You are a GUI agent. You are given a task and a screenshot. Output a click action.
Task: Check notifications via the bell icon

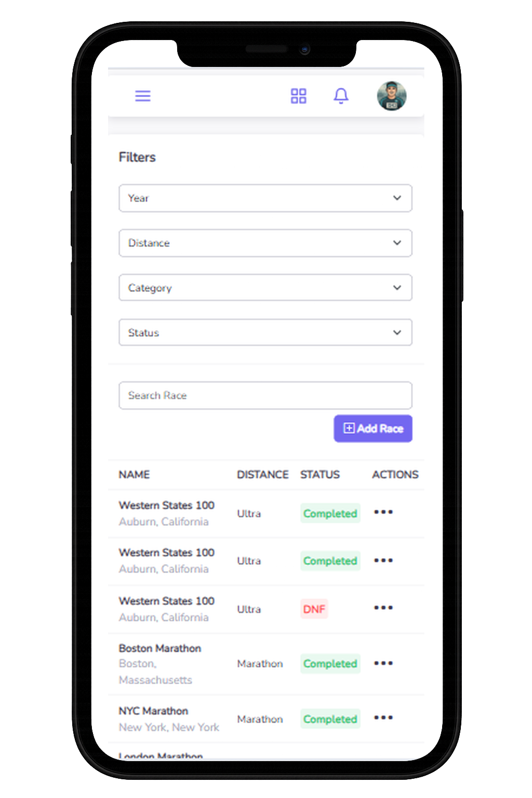coord(341,96)
